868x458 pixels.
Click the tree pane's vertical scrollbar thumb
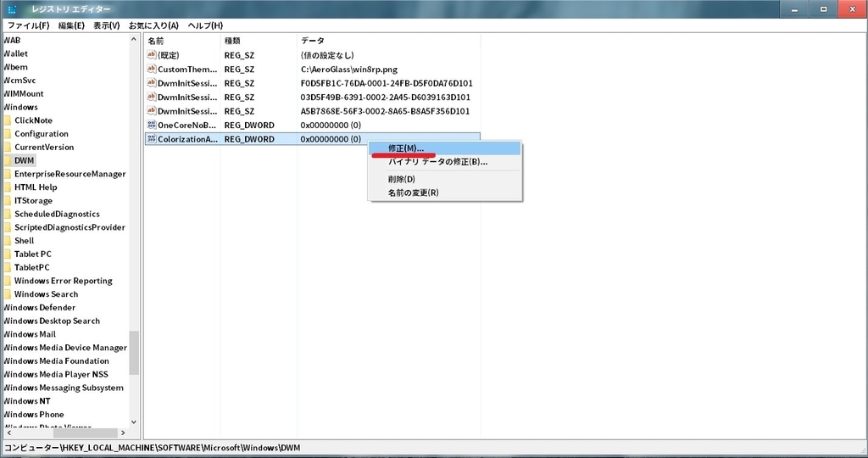133,353
